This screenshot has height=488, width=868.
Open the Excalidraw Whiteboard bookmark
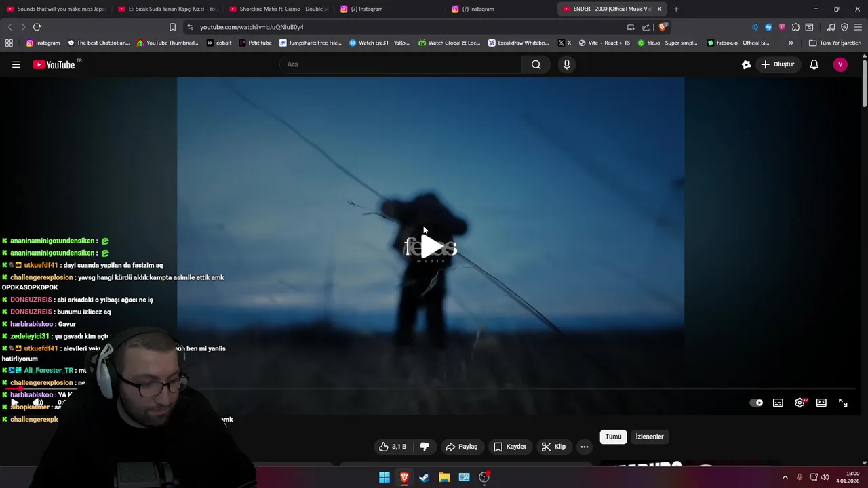(x=519, y=43)
